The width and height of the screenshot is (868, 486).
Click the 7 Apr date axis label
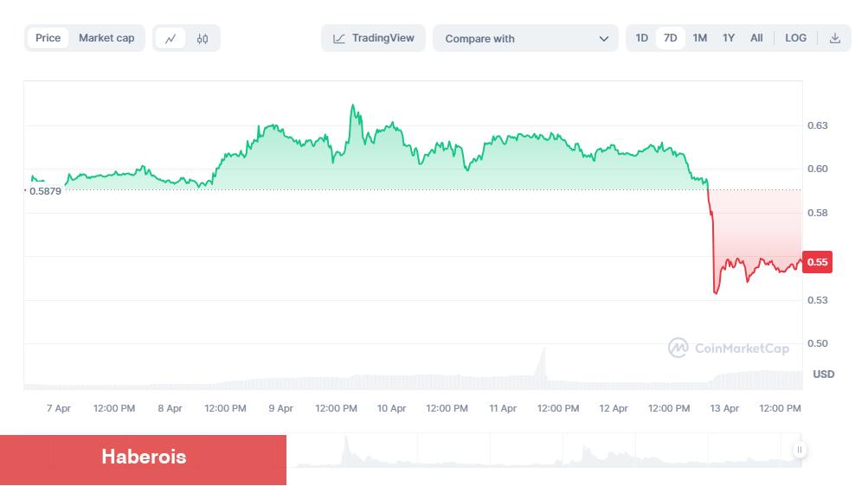point(59,408)
